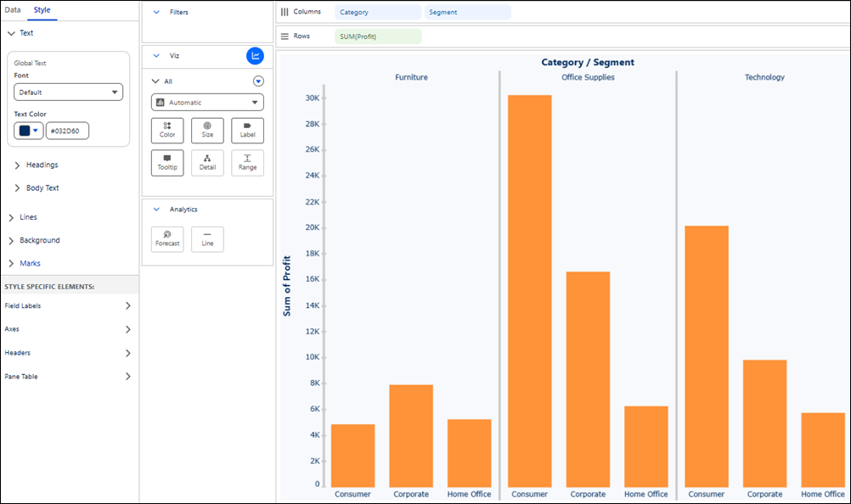Open Axes style settings
This screenshot has width=851, height=504.
coord(68,329)
